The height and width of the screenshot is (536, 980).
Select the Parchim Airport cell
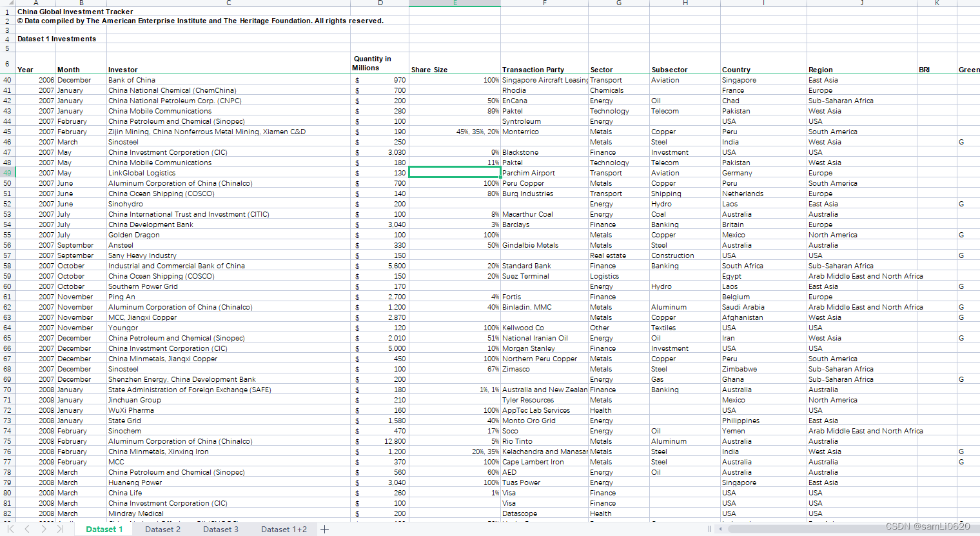(544, 173)
